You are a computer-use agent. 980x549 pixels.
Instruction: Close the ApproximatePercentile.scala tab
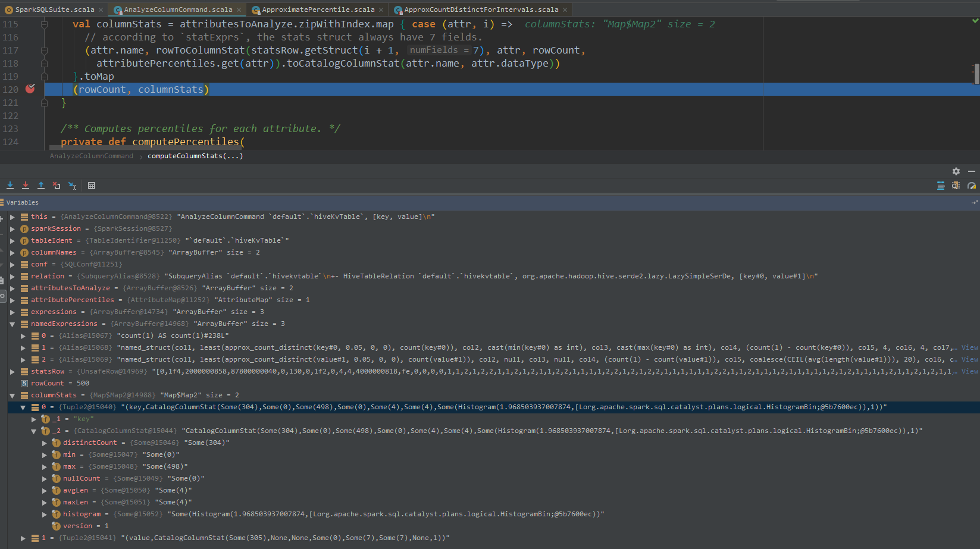[381, 10]
